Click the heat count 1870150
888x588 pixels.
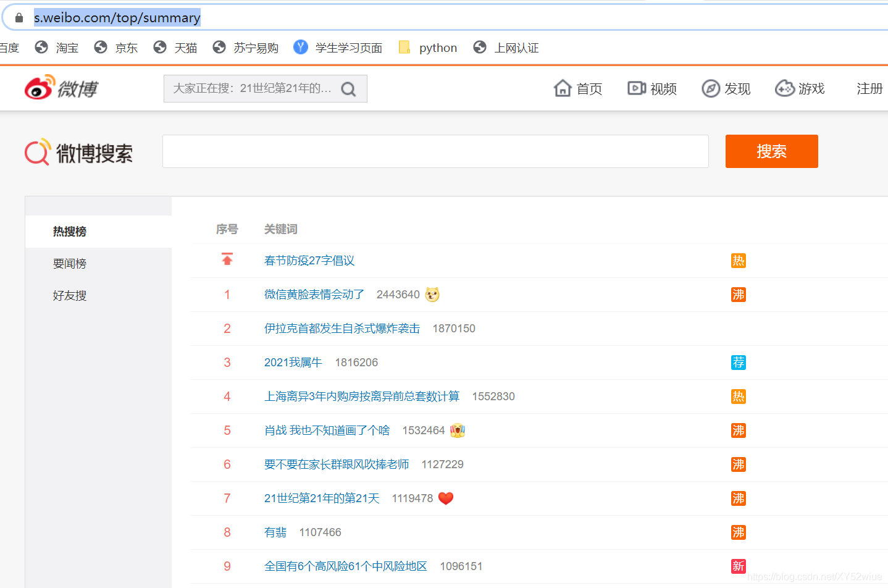(454, 329)
